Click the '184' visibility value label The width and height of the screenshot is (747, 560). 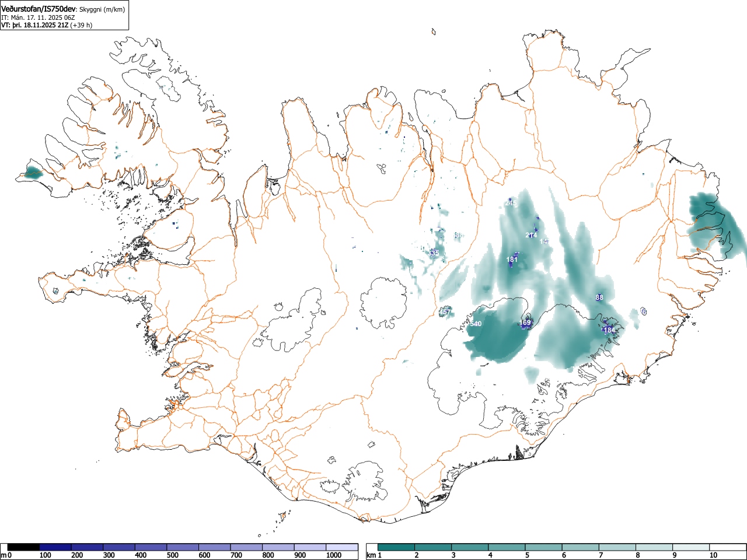(609, 330)
